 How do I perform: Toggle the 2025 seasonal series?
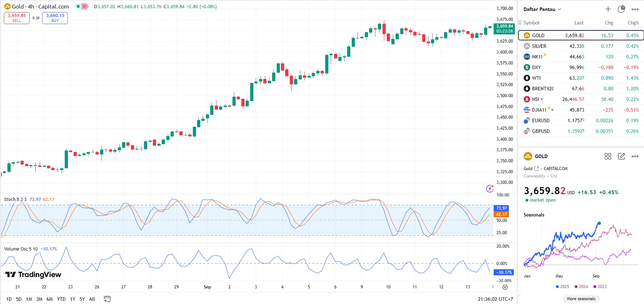click(562, 287)
